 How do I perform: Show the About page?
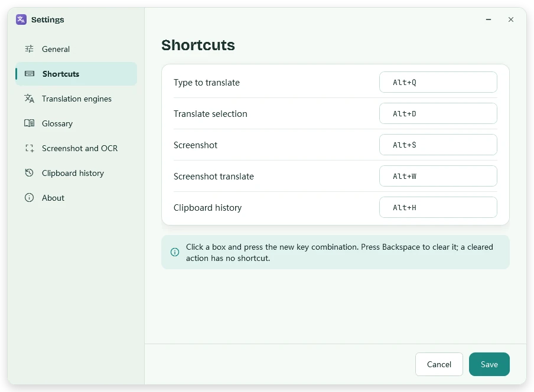76,198
